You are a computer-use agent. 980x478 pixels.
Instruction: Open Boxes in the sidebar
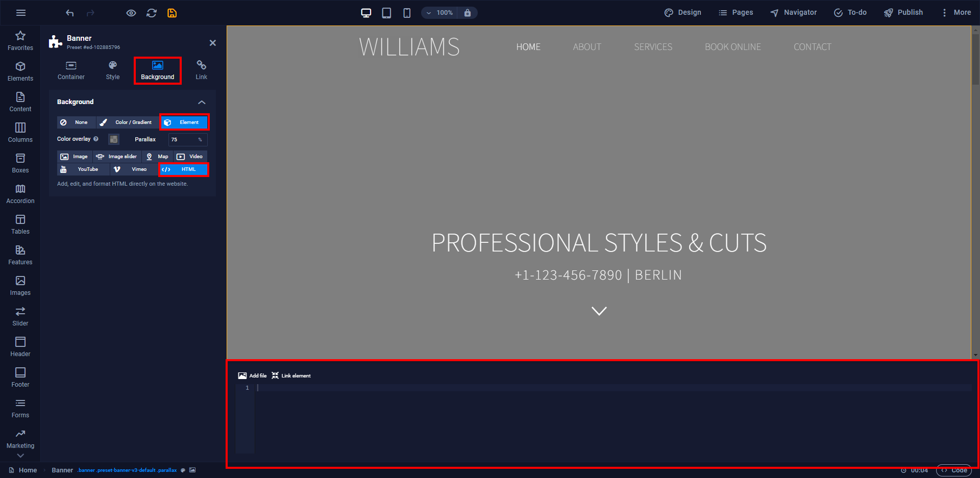(20, 163)
